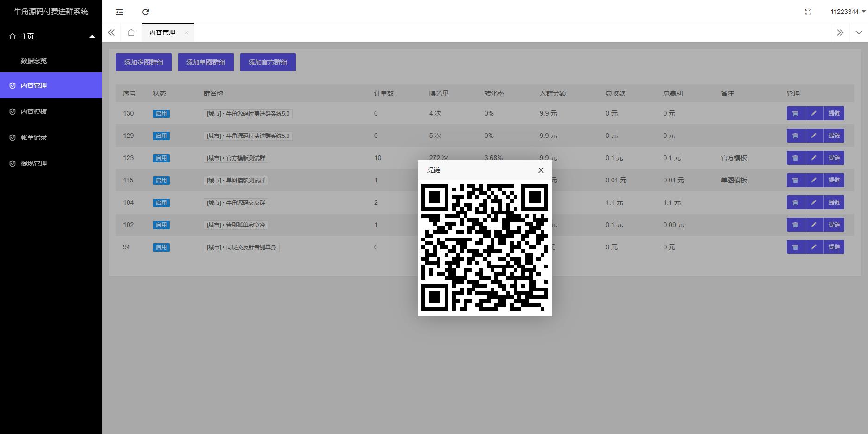Edit row 115 with pencil icon
This screenshot has height=434, width=868.
pyautogui.click(x=814, y=180)
